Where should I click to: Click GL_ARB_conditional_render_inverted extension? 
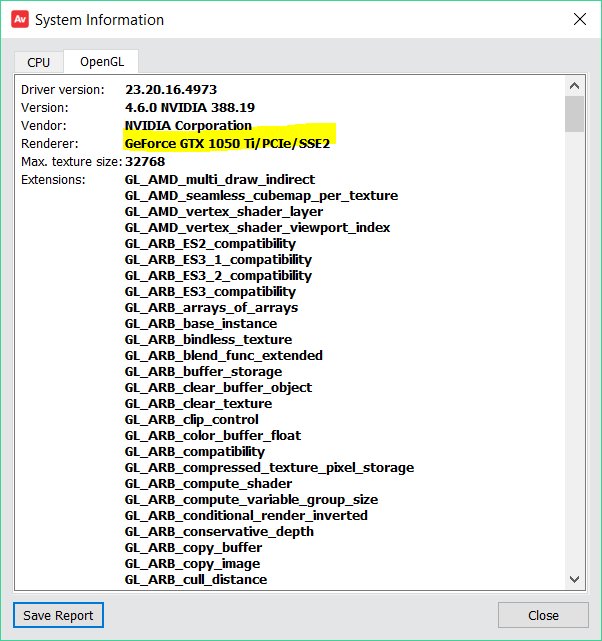point(246,515)
